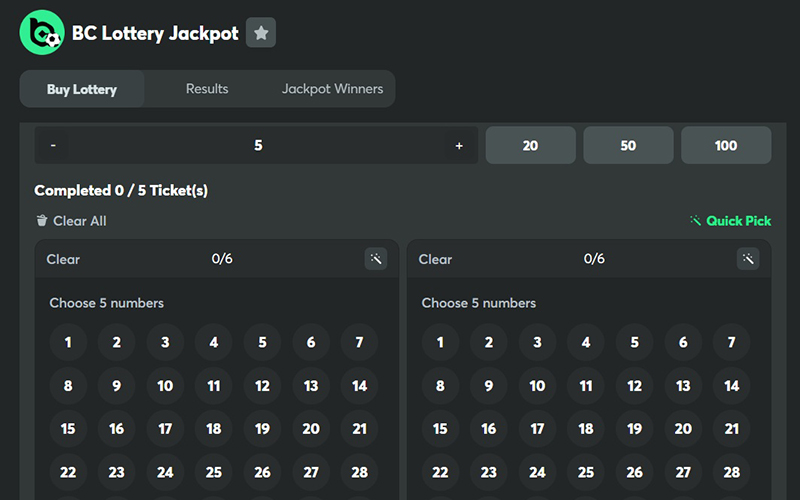Set ticket quantity to 100

click(726, 145)
